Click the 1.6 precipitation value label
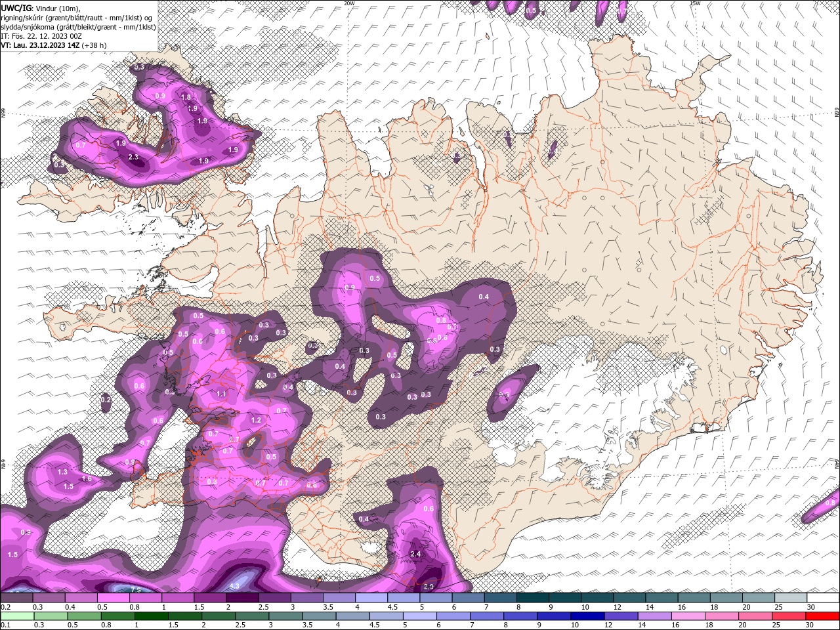 pos(87,479)
